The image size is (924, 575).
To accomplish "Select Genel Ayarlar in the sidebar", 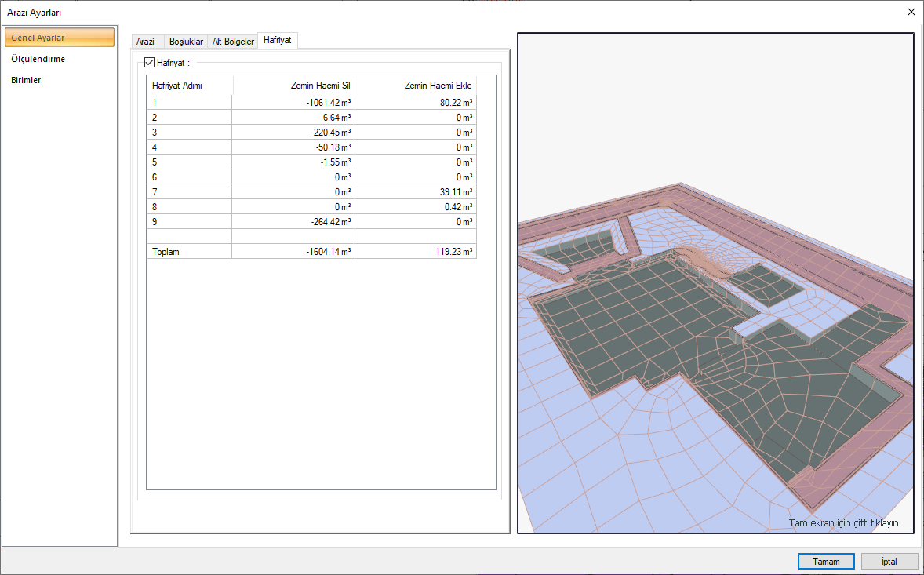I will pos(60,38).
